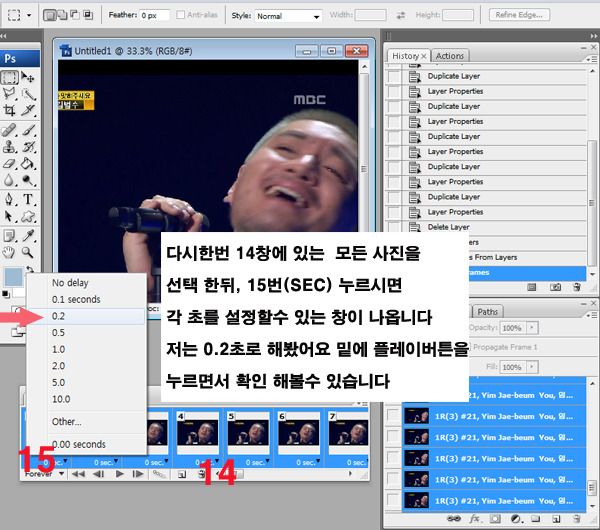Click link layers icon in Layers panel
The width and height of the screenshot is (600, 530).
coord(454,519)
